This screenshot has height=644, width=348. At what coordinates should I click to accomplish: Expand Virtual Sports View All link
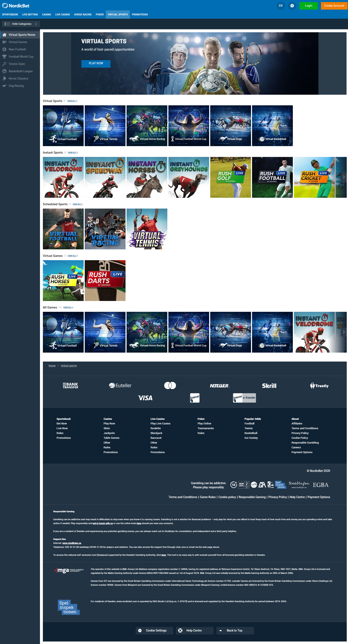point(72,101)
